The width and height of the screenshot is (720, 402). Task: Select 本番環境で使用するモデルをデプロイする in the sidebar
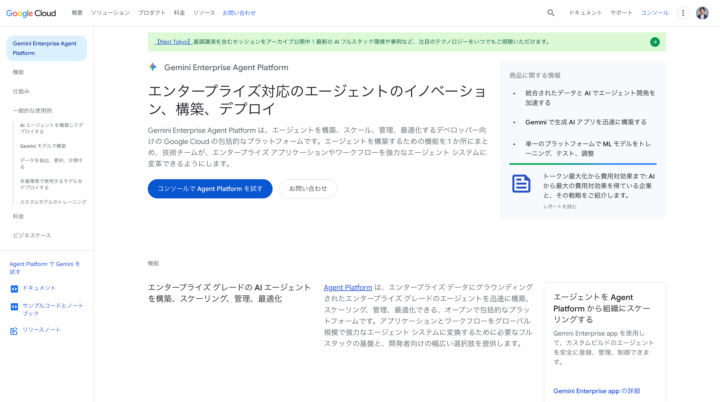pos(51,184)
